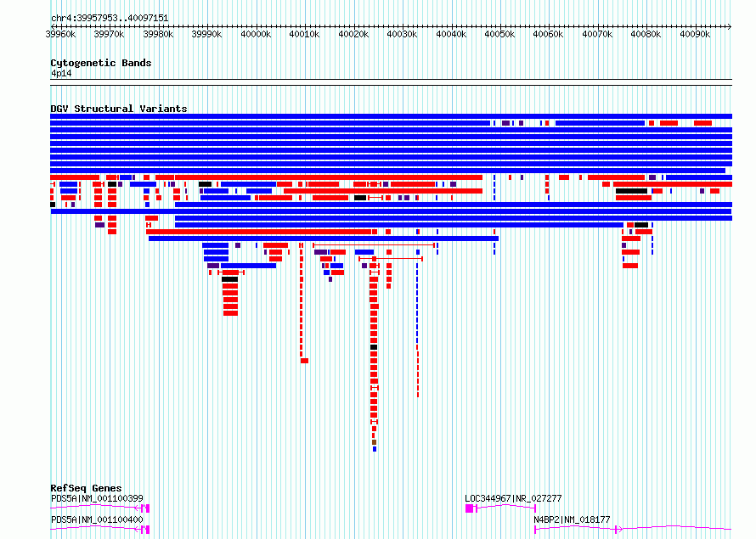Open the Cytogenetic Bands track title

[101, 63]
